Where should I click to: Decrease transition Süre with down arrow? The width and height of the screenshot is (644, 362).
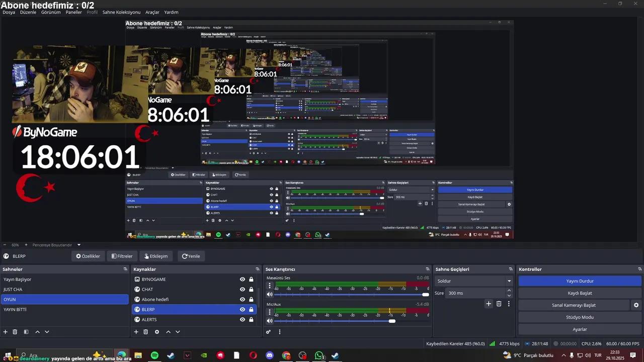509,296
